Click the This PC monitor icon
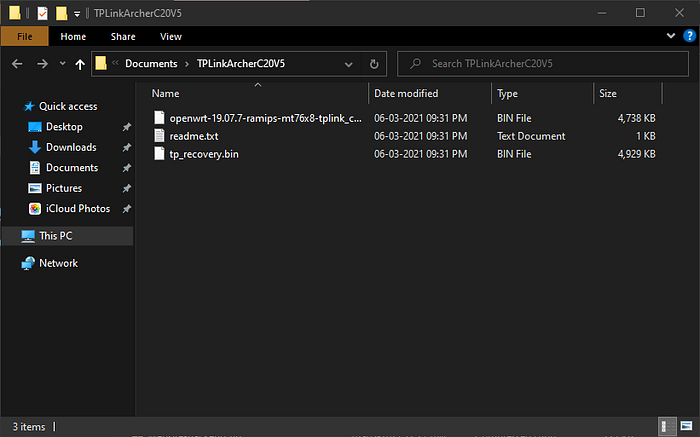The height and width of the screenshot is (437, 700). (28, 236)
